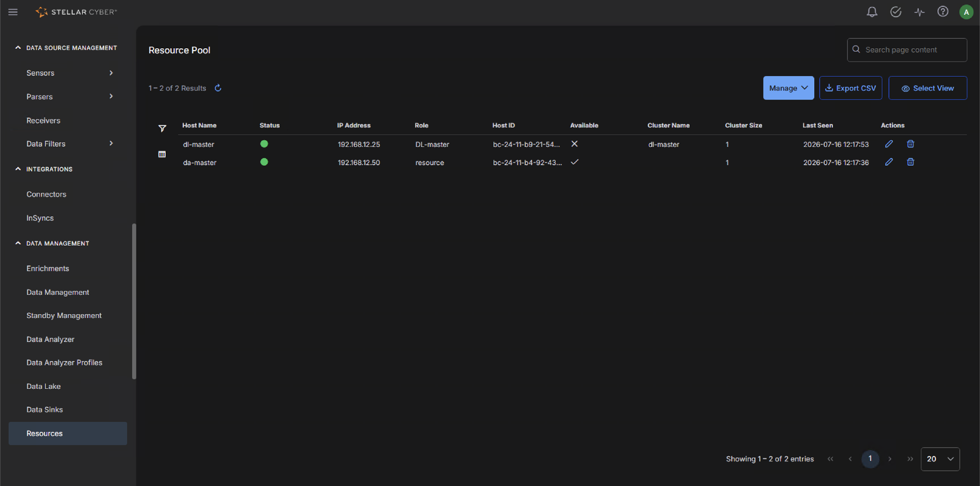Click the Stellar Cyber logo

tap(76, 12)
